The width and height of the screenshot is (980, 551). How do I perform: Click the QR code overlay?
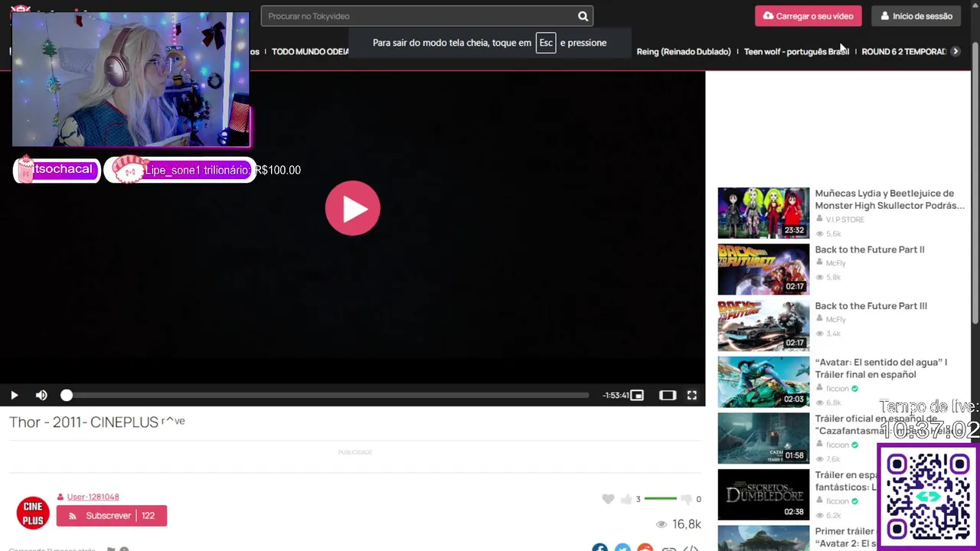pyautogui.click(x=928, y=496)
